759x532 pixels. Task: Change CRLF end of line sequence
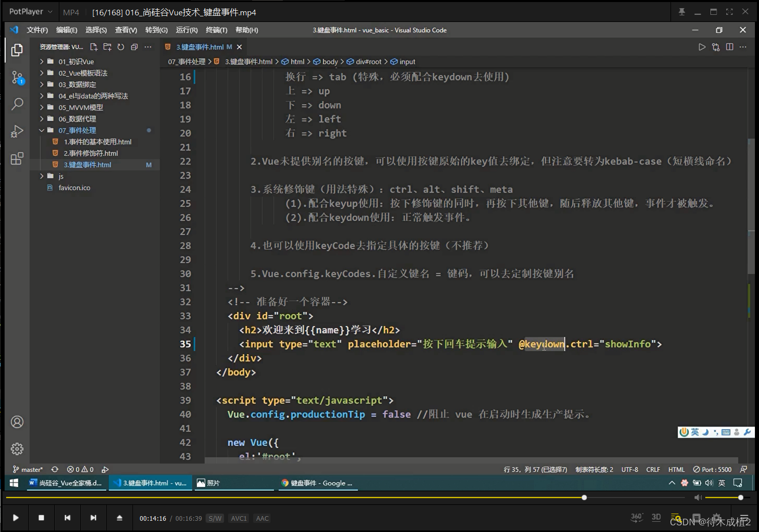tap(653, 469)
